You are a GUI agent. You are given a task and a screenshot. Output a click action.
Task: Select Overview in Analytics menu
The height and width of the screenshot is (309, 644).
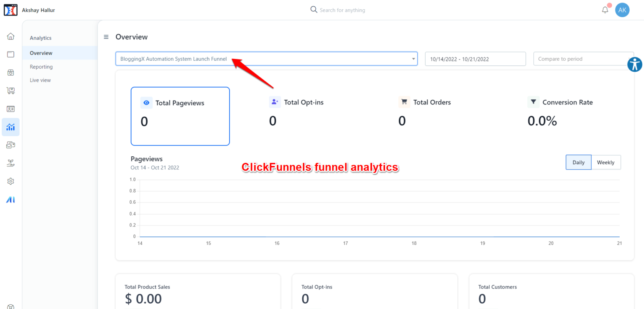(x=60, y=53)
